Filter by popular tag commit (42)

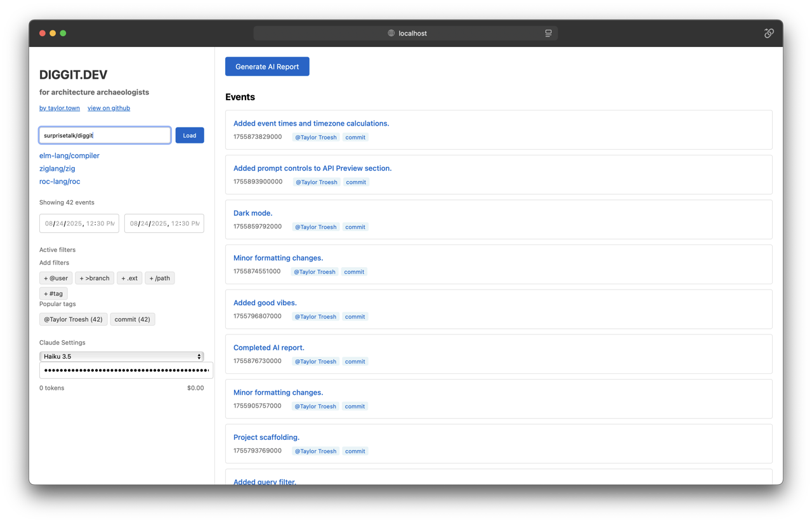(x=132, y=319)
